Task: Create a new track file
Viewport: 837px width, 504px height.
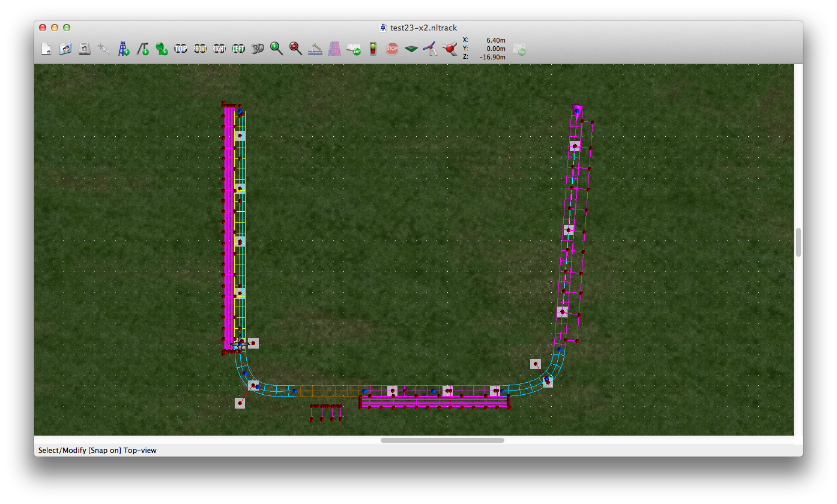Action: click(x=46, y=49)
